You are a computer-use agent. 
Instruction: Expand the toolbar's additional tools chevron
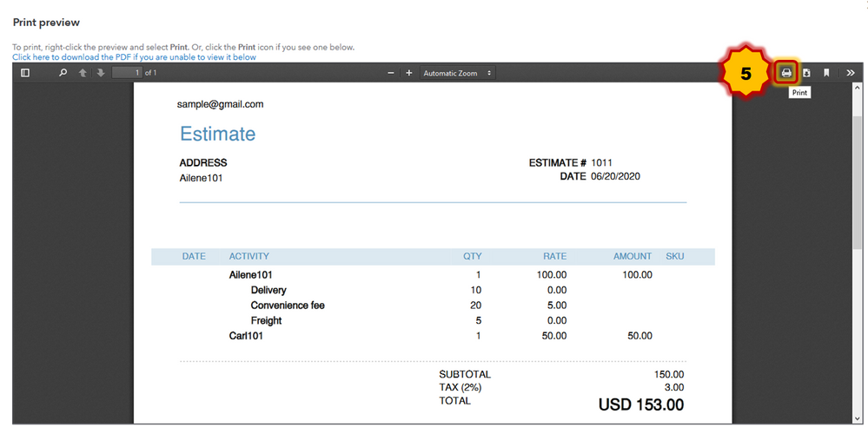click(850, 73)
